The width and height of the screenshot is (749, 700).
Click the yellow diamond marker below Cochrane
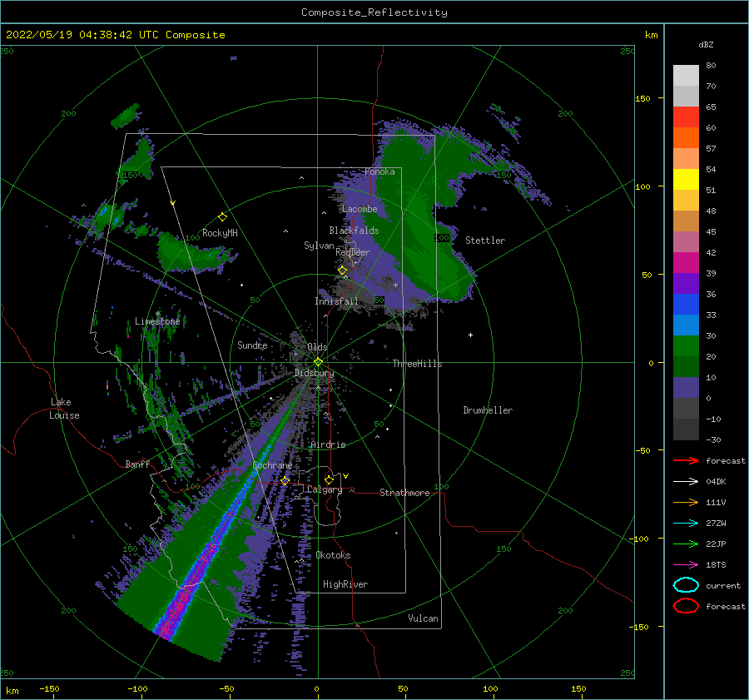[285, 480]
